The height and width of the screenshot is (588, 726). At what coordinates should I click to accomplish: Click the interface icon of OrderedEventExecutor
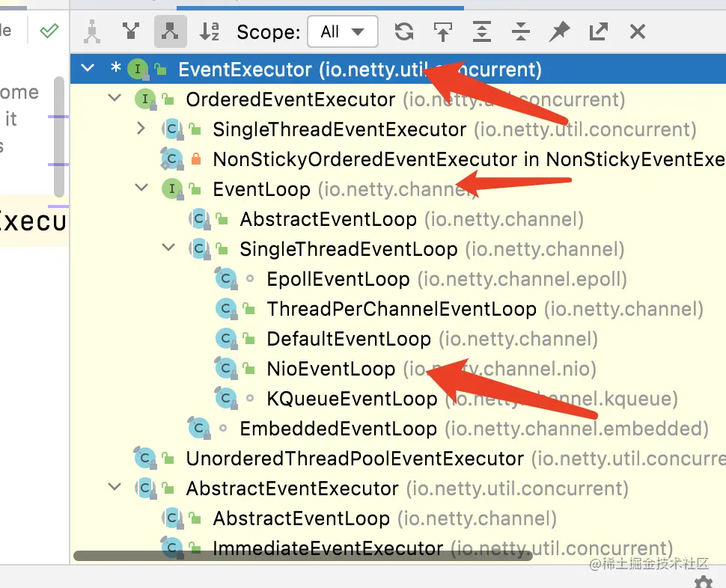coord(145,99)
